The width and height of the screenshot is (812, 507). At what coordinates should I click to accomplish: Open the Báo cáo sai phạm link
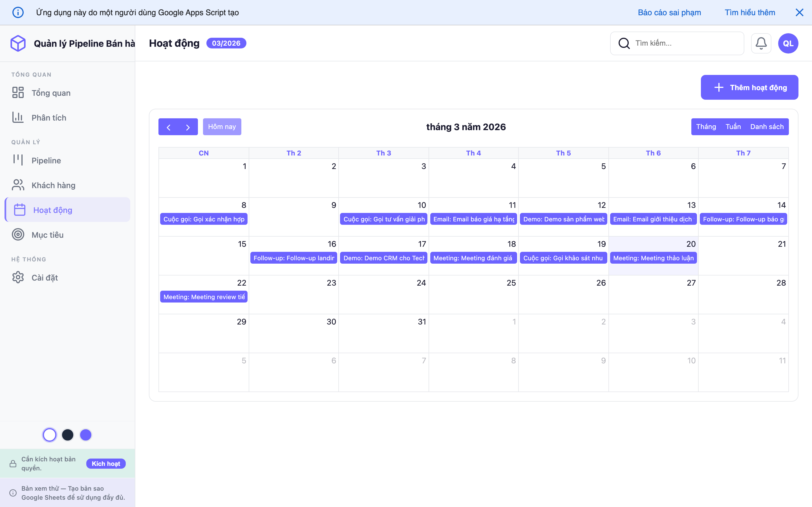(x=669, y=12)
